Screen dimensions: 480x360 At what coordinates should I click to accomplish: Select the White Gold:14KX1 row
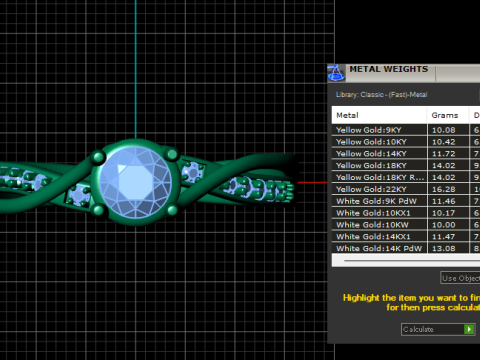coord(406,237)
